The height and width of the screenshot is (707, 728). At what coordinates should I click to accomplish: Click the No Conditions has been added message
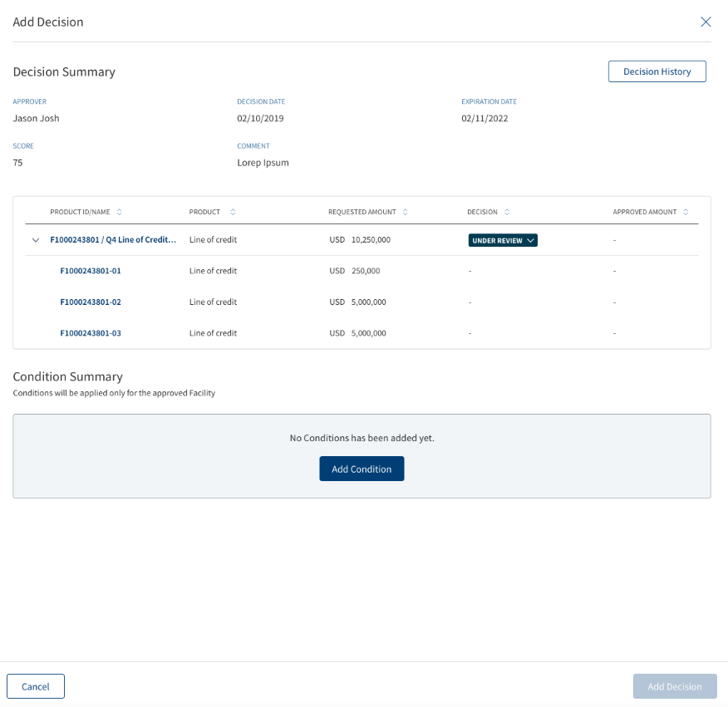[x=362, y=438]
